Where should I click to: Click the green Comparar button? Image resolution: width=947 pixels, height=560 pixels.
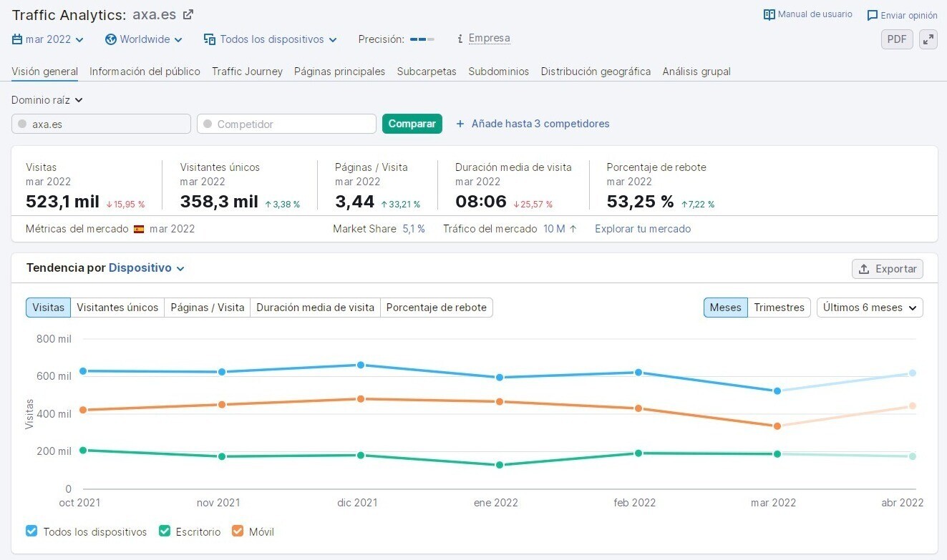[x=412, y=124]
